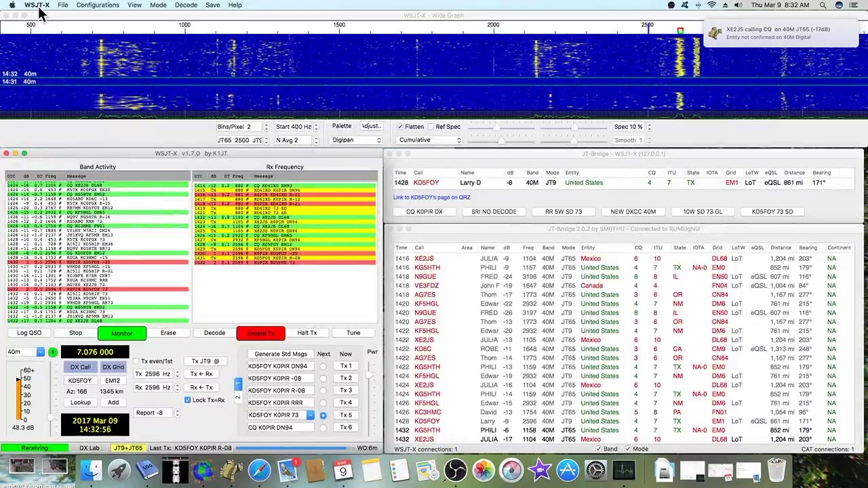The width and height of the screenshot is (868, 488).
Task: Expand the KD5FOY K0PIR 73 message dropdown
Action: (310, 415)
